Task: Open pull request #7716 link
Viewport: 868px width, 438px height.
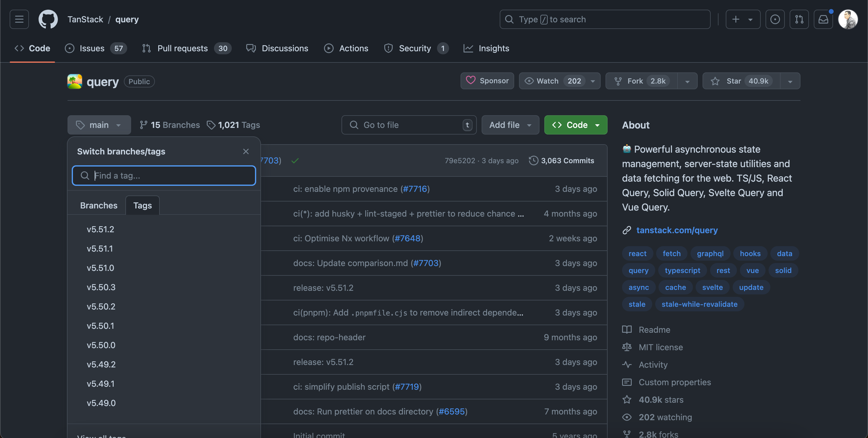Action: click(415, 189)
